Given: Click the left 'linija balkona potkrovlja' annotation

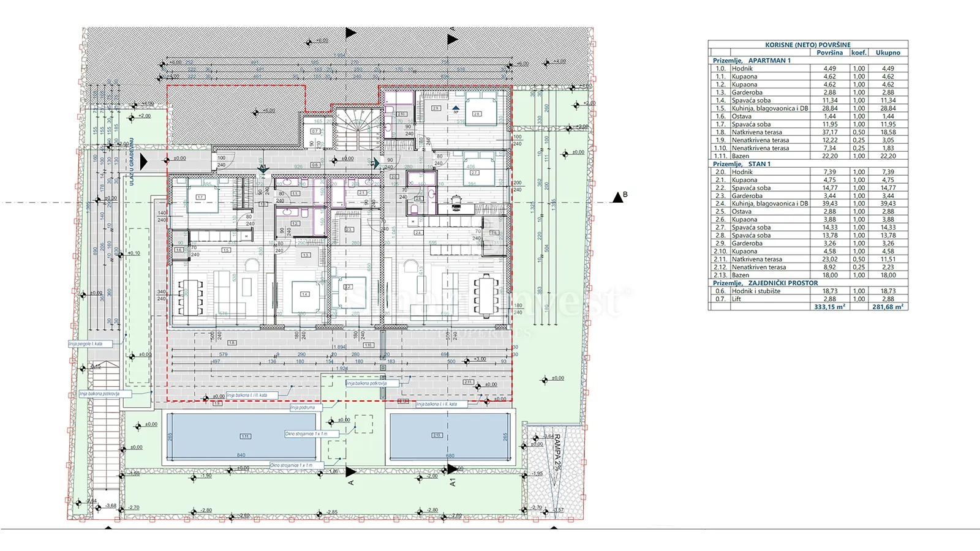Looking at the screenshot, I should [105, 394].
